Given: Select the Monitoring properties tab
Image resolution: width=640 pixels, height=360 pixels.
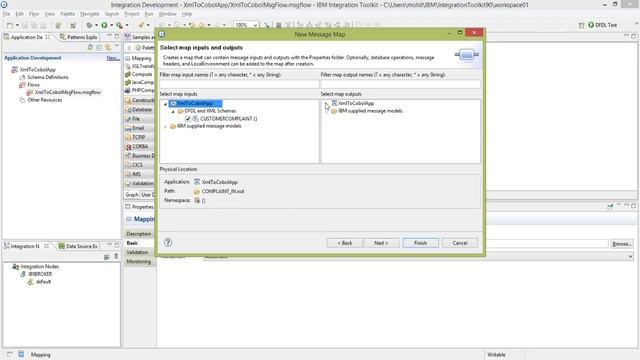Looking at the screenshot, I should (x=138, y=262).
